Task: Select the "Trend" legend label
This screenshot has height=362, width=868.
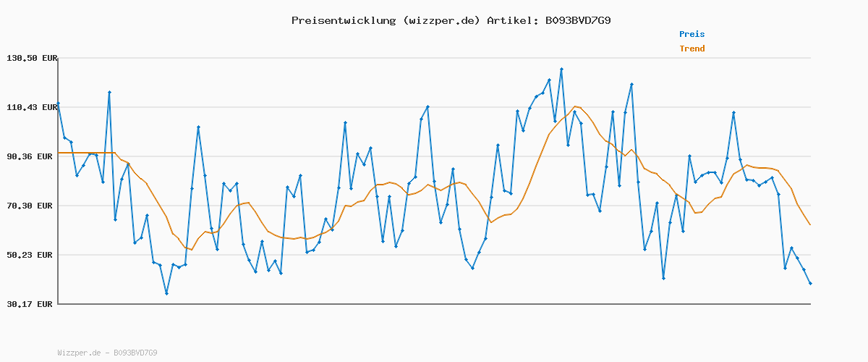Action: pyautogui.click(x=692, y=49)
